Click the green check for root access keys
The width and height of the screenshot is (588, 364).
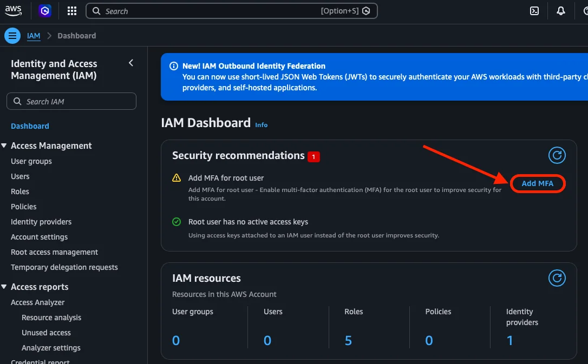176,221
